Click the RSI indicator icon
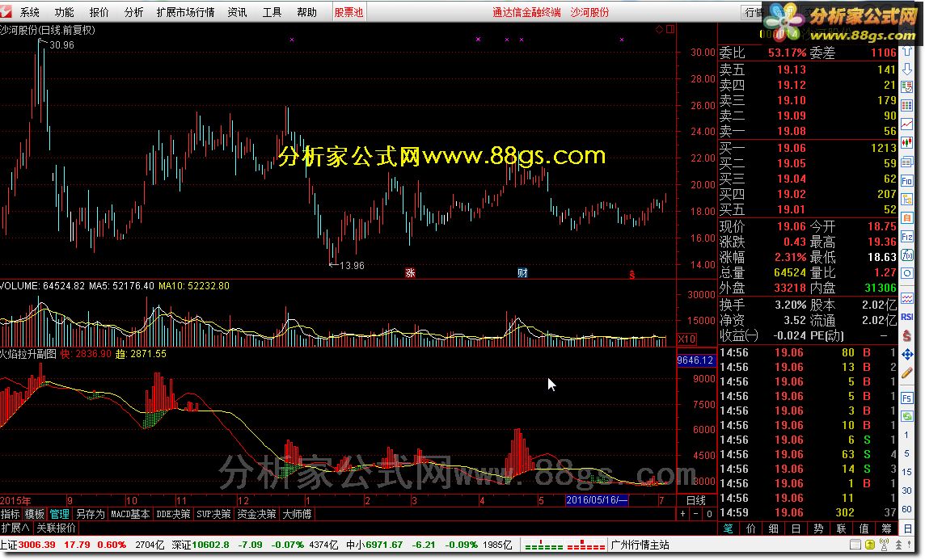 (x=906, y=317)
